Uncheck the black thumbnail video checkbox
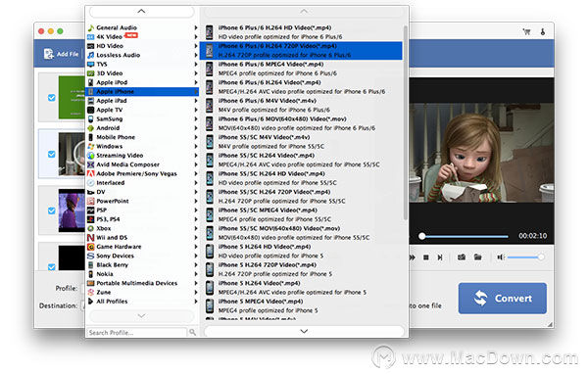The height and width of the screenshot is (374, 588). click(x=52, y=266)
